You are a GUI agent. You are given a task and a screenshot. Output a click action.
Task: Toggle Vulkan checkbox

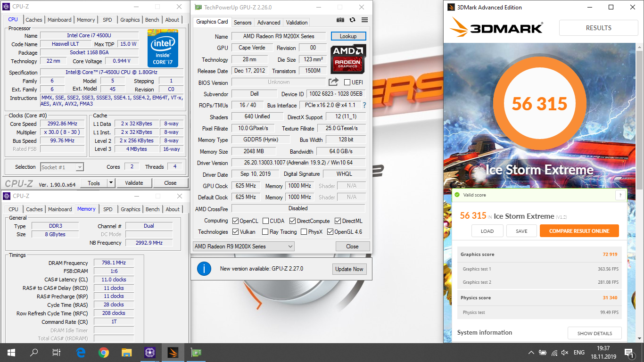[236, 232]
